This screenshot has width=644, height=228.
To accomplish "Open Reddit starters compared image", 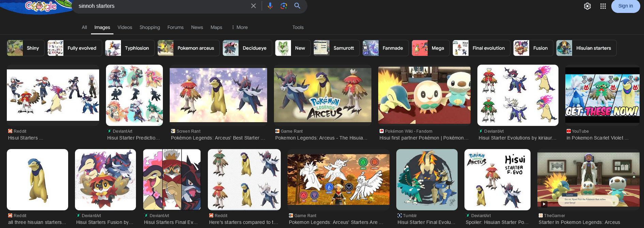I will click(244, 180).
